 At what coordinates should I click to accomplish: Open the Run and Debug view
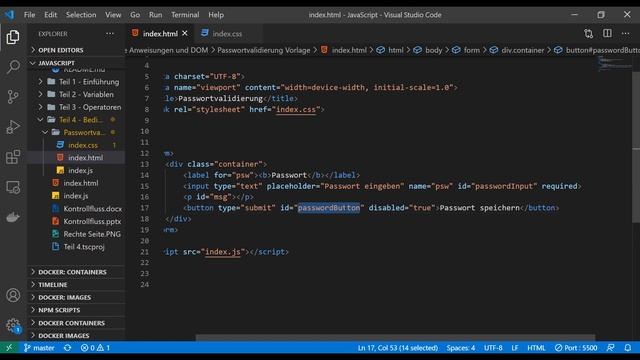13,127
